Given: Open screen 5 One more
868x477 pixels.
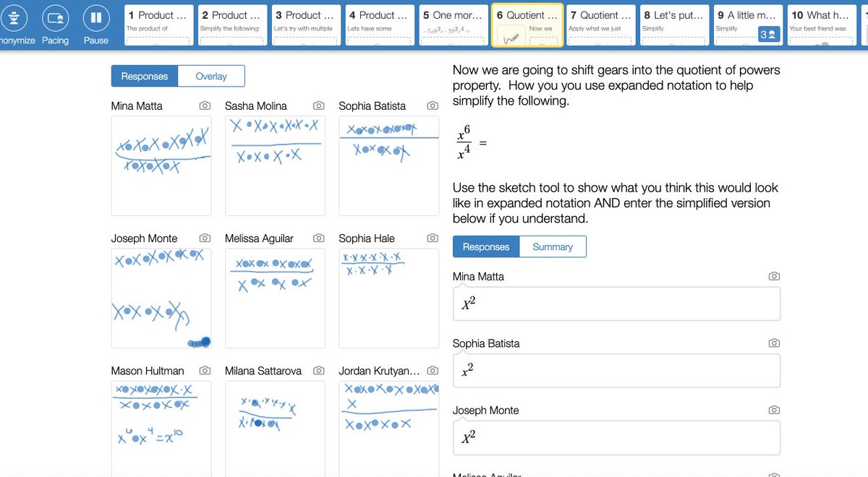Looking at the screenshot, I should coord(454,25).
